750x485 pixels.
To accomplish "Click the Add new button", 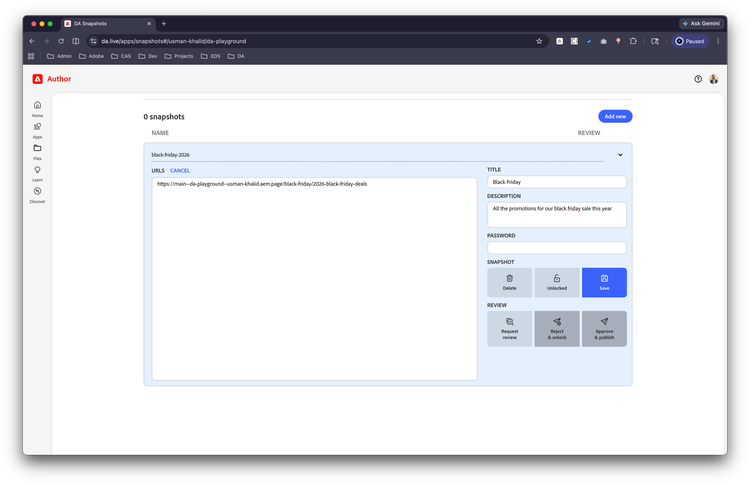I will click(615, 116).
